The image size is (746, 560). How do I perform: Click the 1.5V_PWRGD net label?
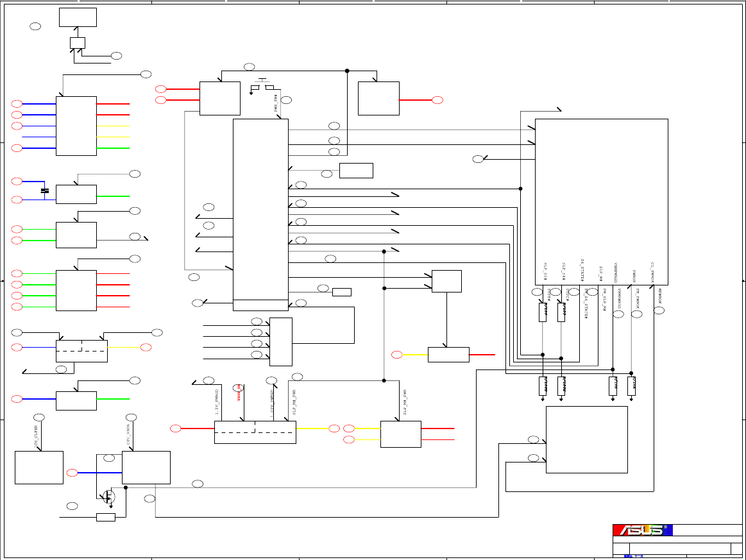pyautogui.click(x=216, y=402)
